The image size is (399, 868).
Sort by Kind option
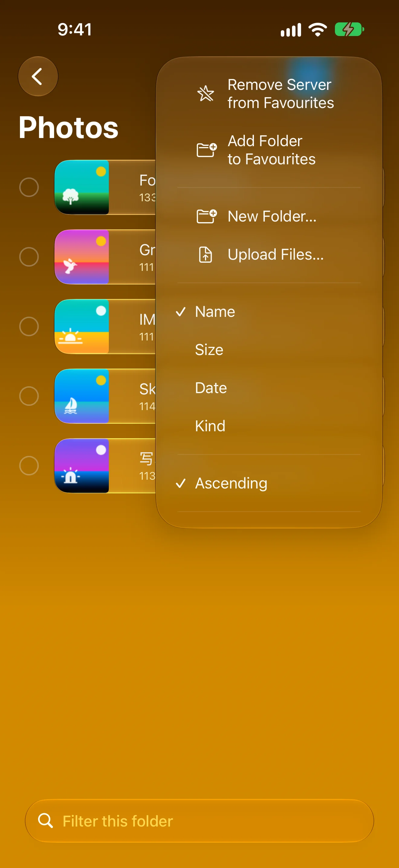(x=269, y=426)
